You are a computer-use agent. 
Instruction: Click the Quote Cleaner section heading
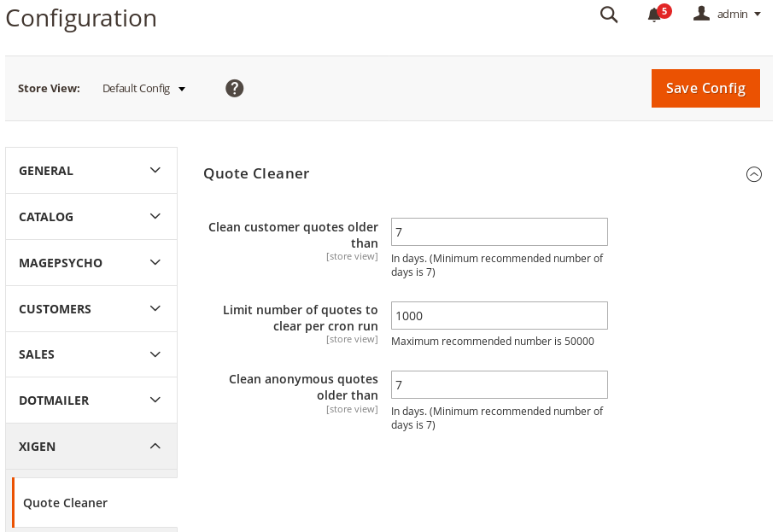(256, 173)
